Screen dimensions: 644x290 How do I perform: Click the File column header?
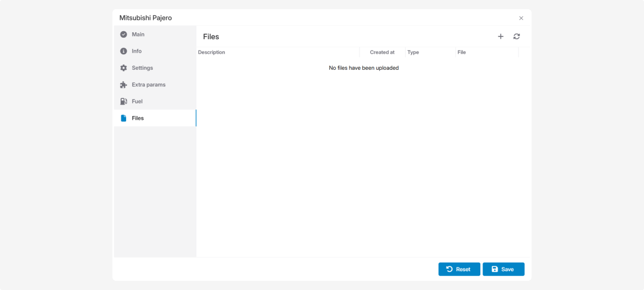(462, 53)
